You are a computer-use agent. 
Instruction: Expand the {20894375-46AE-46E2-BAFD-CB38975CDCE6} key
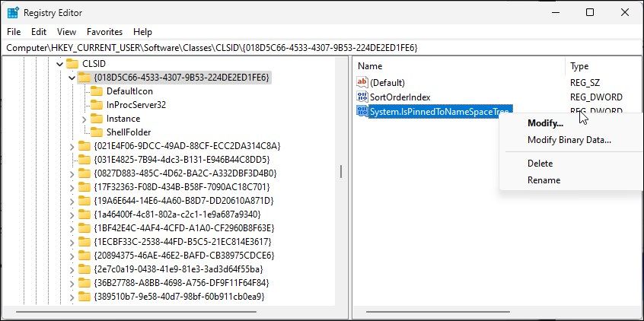tap(72, 256)
